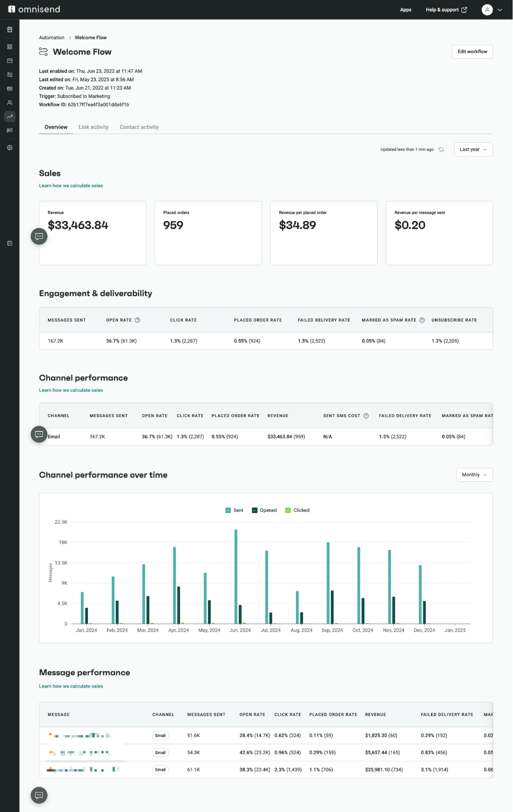Open the chat bubble beside the Revenue card
This screenshot has width=513, height=812.
(x=39, y=236)
